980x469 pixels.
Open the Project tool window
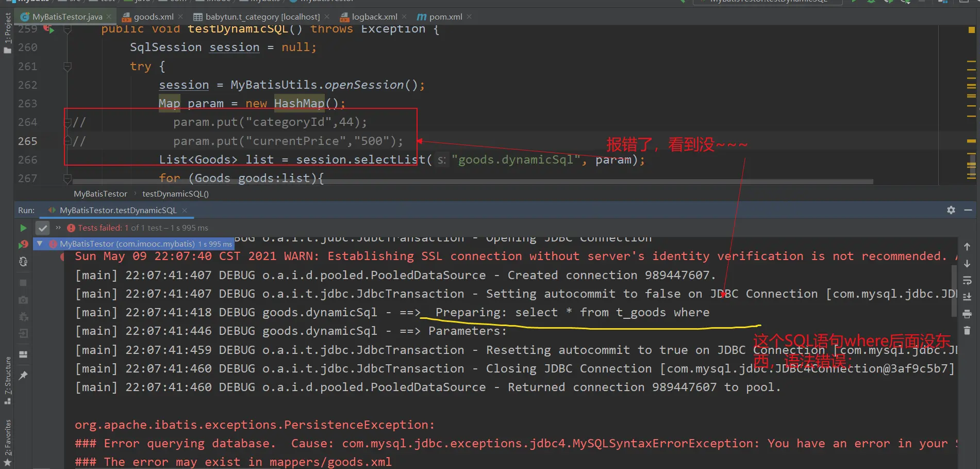(x=7, y=32)
